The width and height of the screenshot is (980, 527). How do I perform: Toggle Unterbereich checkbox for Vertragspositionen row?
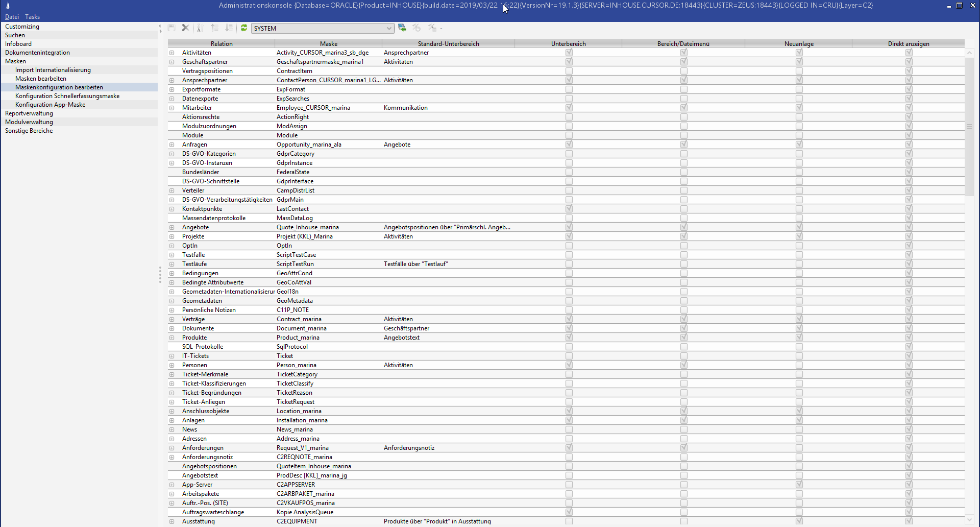[x=569, y=71]
